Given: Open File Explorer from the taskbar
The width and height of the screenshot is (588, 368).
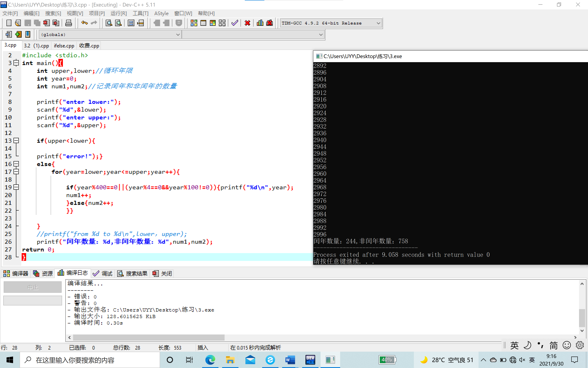Looking at the screenshot, I should [x=230, y=360].
